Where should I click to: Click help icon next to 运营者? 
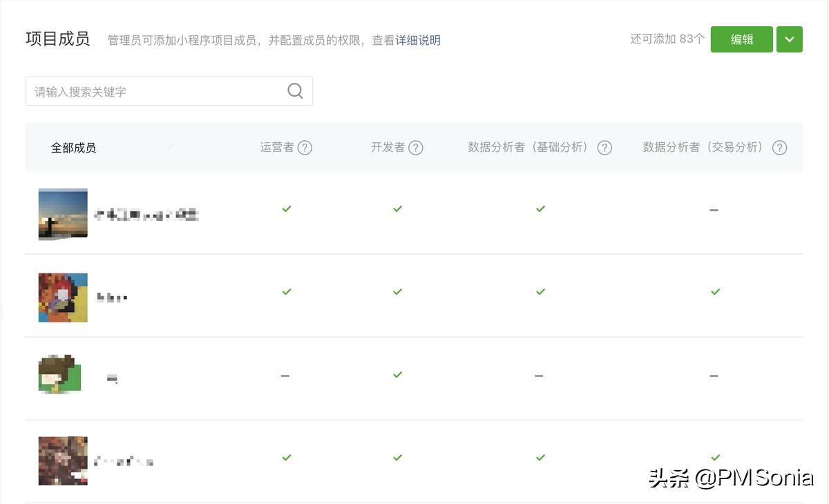305,148
